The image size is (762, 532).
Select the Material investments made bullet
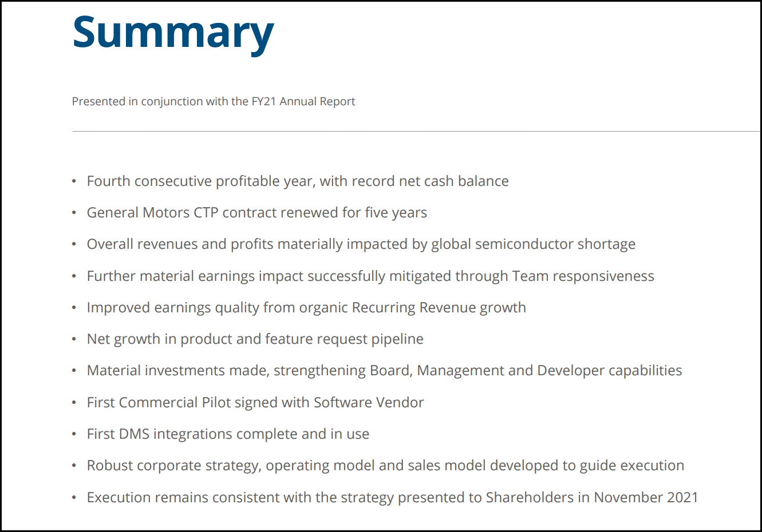[385, 371]
